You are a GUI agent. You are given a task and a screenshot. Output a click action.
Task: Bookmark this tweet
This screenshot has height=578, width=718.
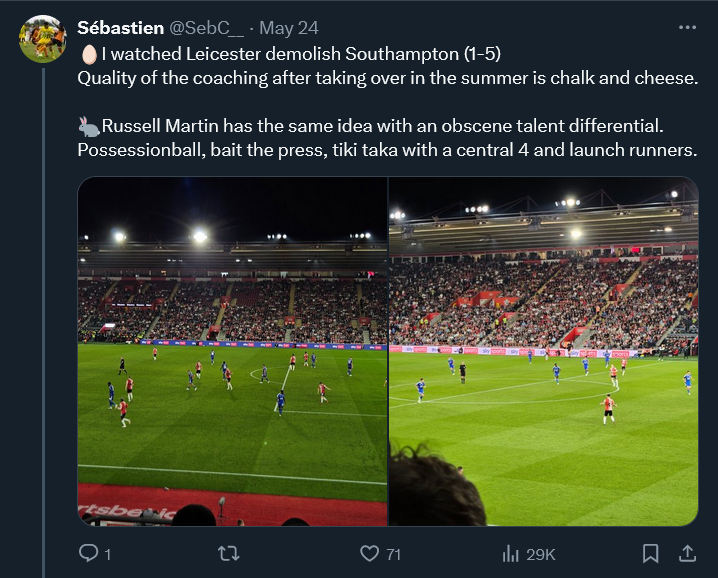(x=650, y=553)
